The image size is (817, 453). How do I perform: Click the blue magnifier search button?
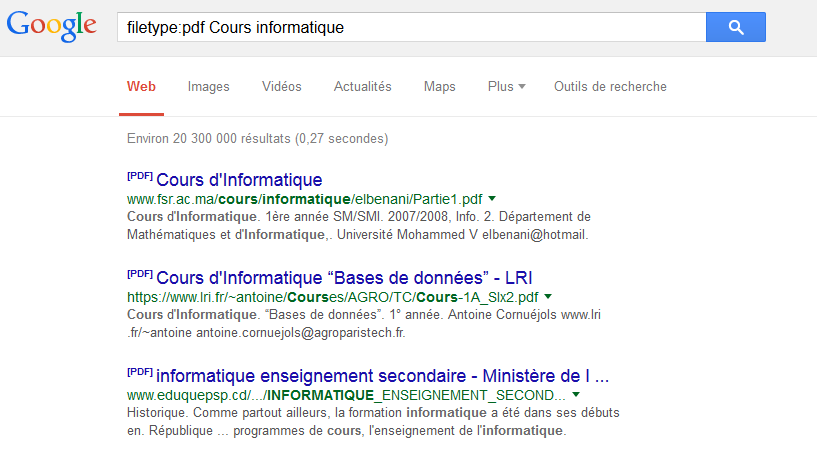[736, 27]
